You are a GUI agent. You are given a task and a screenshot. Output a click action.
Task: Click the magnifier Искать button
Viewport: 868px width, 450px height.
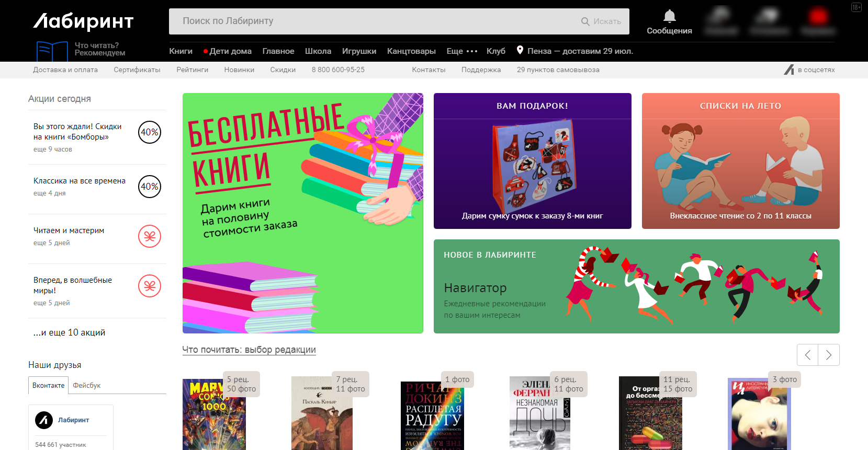click(x=601, y=21)
